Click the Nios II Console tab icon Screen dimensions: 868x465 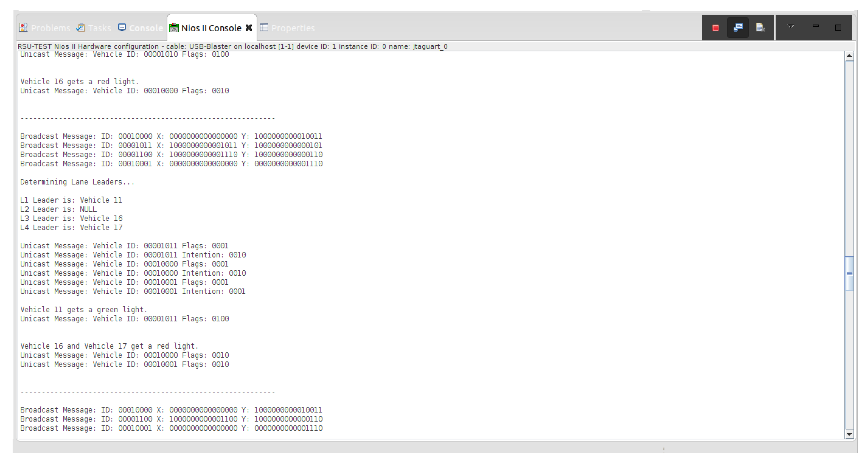coord(174,28)
